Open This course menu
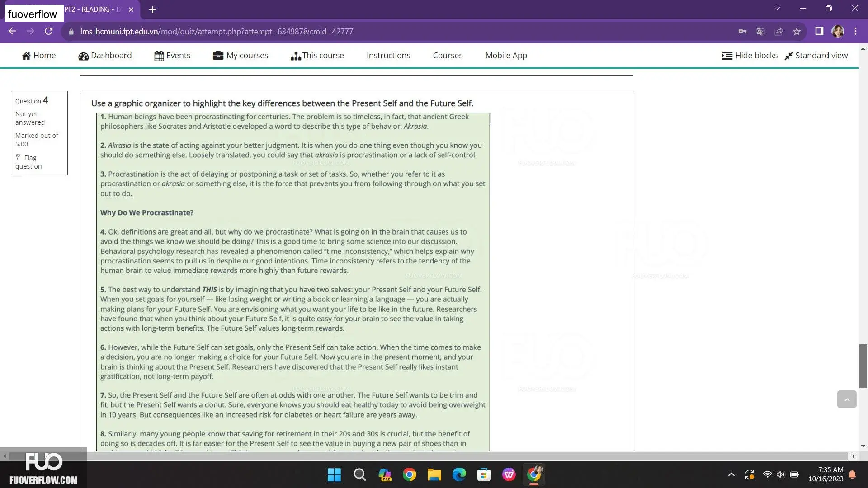Viewport: 868px width, 488px height. pyautogui.click(x=317, y=56)
